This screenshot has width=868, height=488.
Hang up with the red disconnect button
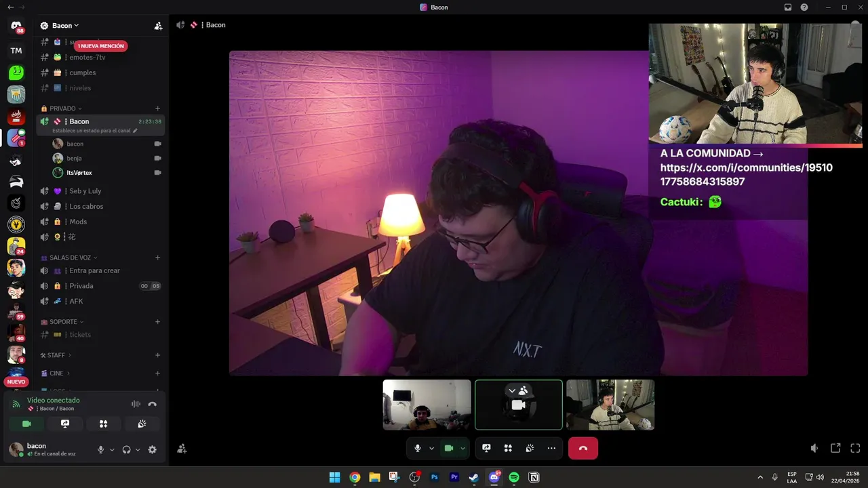coord(583,448)
